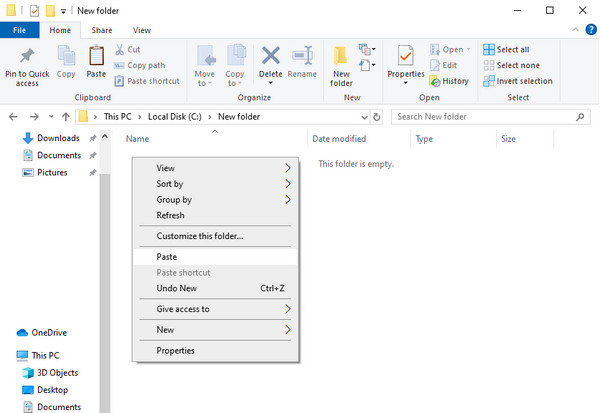Switch to the Home ribbon tab
Image resolution: width=600 pixels, height=413 pixels.
point(60,30)
